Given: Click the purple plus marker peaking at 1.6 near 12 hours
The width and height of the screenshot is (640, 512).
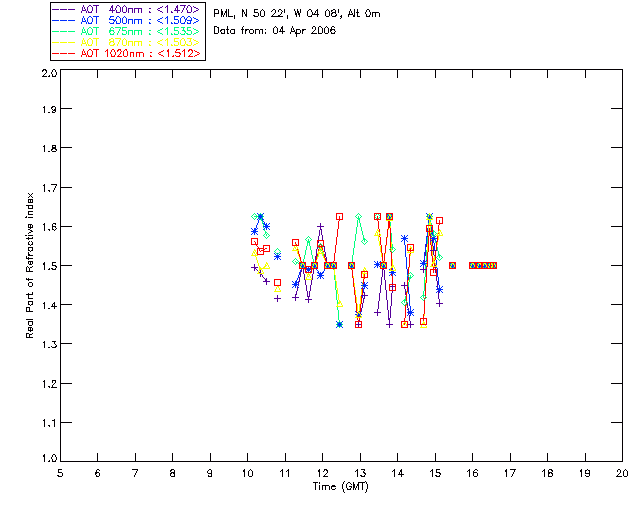Looking at the screenshot, I should (x=320, y=226).
